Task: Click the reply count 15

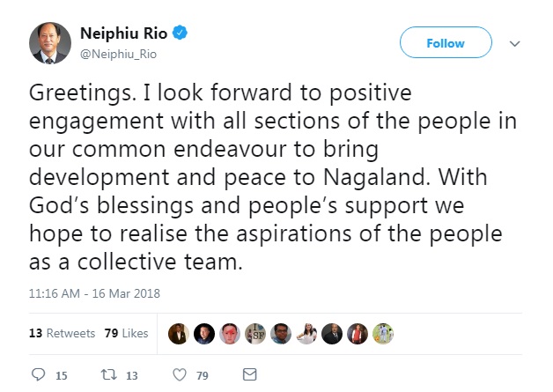Action: pyautogui.click(x=62, y=376)
